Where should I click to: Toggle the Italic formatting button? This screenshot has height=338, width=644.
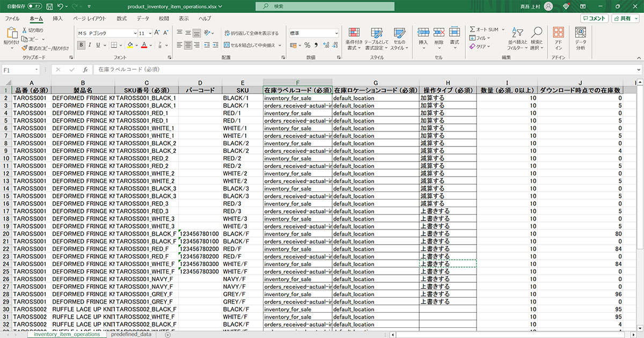(90, 45)
